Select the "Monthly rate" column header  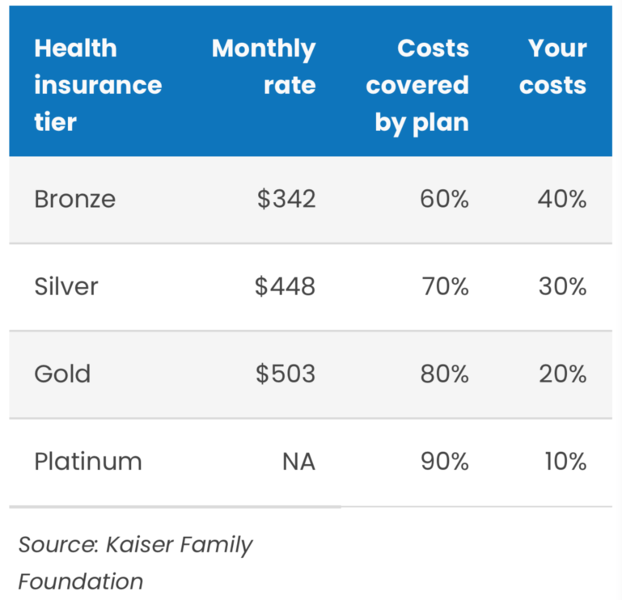pos(264,67)
